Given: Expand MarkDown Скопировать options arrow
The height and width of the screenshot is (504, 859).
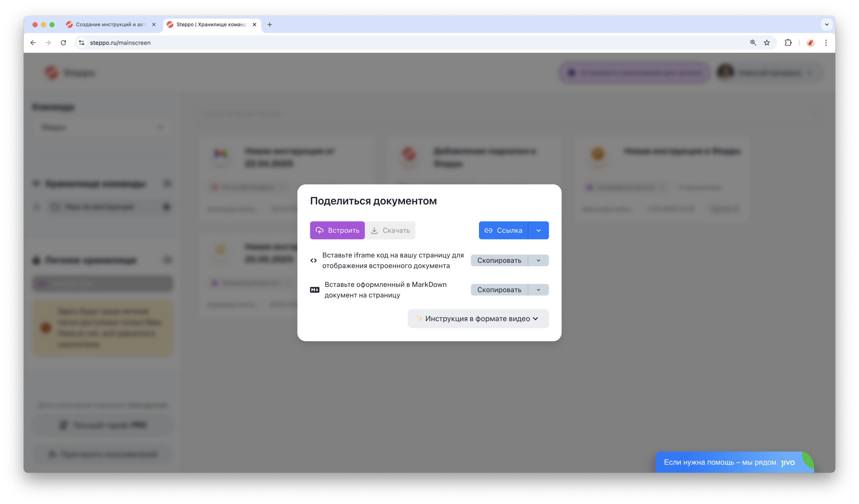Looking at the screenshot, I should [x=538, y=290].
